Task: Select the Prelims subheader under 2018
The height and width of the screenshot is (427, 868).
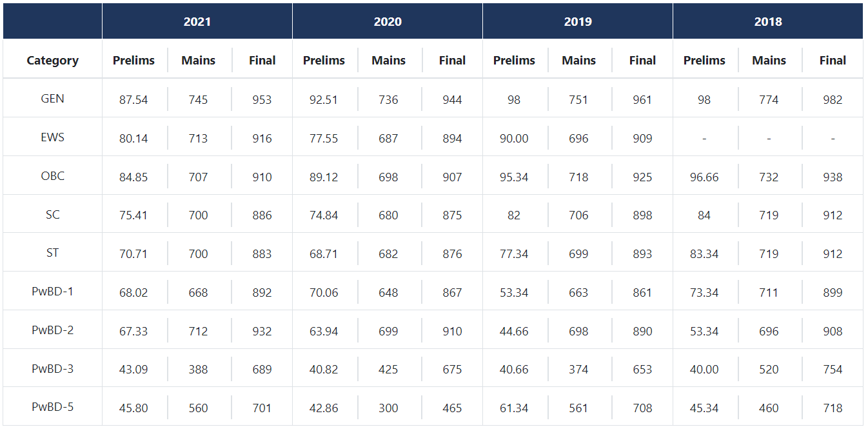Action: pyautogui.click(x=704, y=61)
